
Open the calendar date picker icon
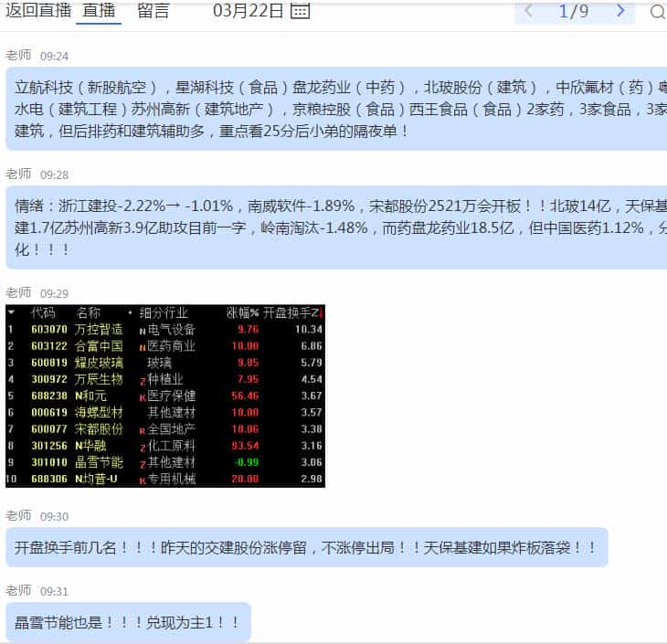pos(300,11)
